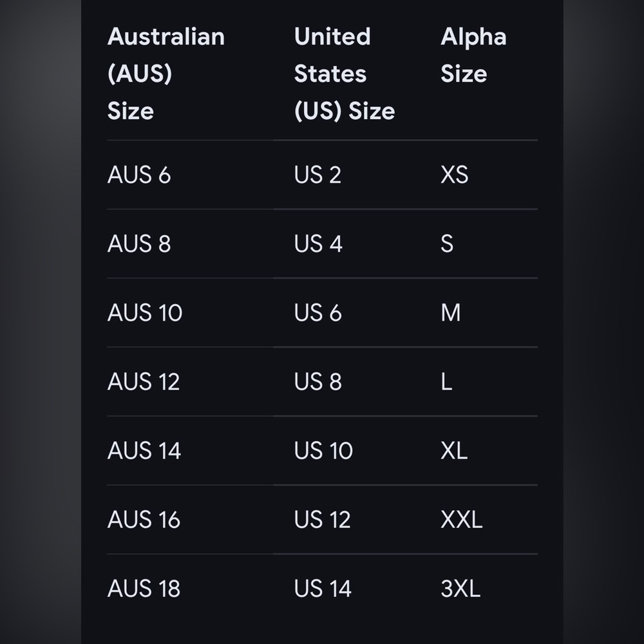644x644 pixels.
Task: Click the AUS 10 table cell
Action: [144, 312]
